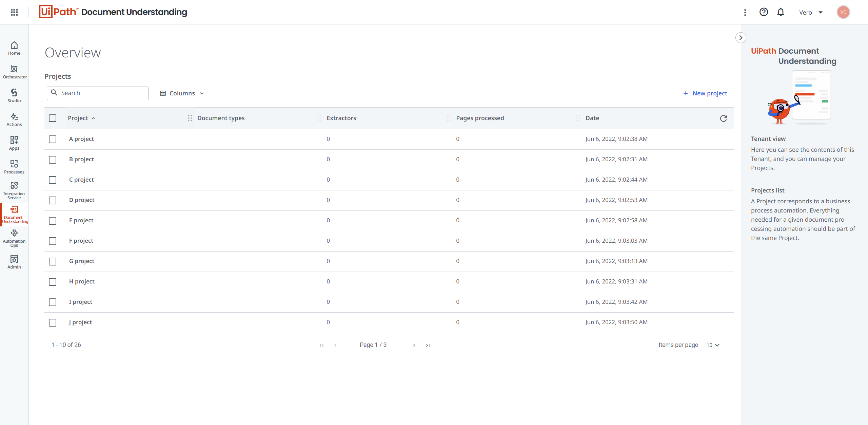Open Apps from the sidebar
The width and height of the screenshot is (868, 425).
[14, 143]
